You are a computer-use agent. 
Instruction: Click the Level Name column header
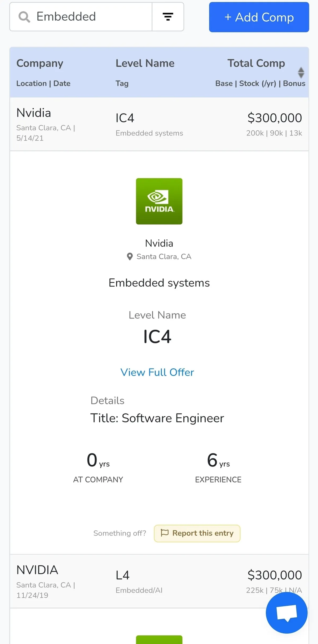145,63
